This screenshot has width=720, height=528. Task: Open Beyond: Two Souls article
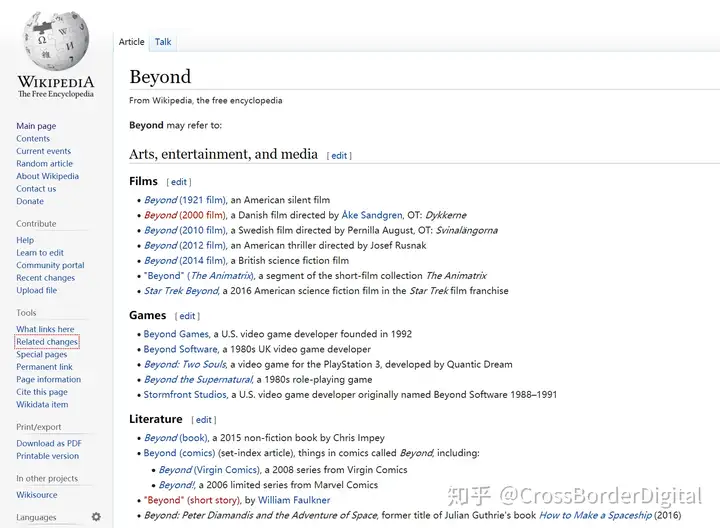(185, 364)
